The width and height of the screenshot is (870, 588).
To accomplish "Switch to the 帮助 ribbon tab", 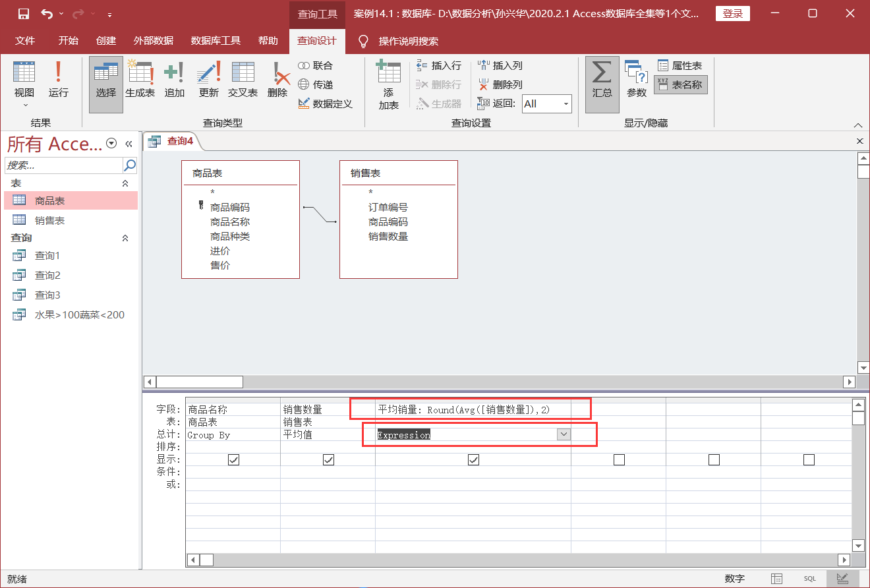I will (268, 41).
